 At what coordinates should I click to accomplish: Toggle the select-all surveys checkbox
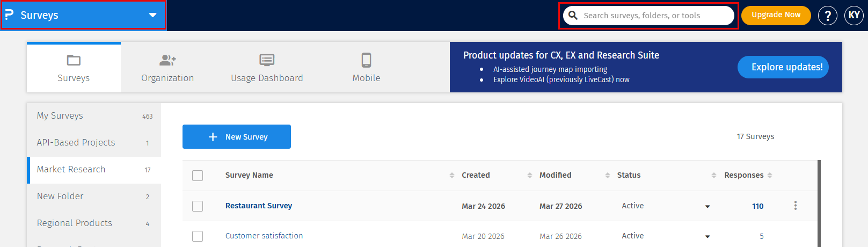[x=198, y=175]
